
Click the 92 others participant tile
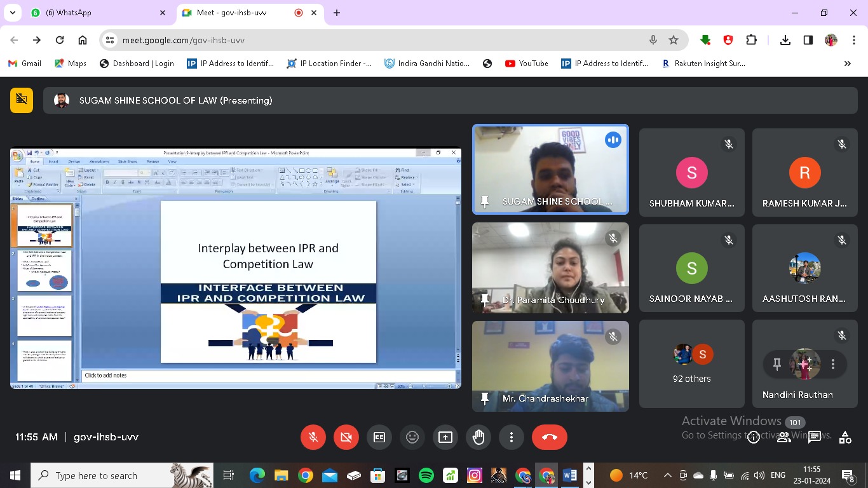point(691,364)
